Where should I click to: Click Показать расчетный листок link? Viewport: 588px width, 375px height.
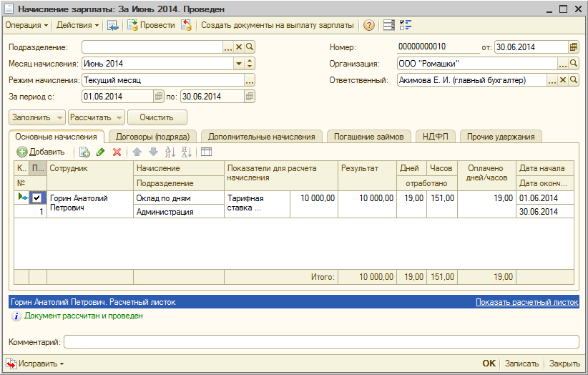527,302
